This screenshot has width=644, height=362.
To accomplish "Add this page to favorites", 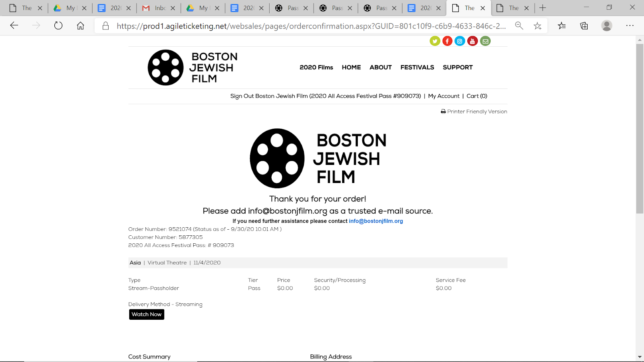I will point(537,26).
